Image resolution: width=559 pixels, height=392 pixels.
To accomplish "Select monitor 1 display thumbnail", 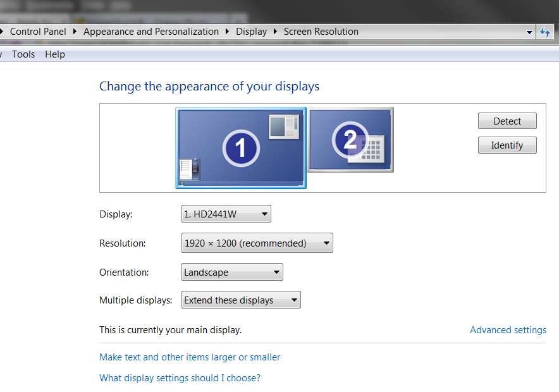I will (x=241, y=148).
